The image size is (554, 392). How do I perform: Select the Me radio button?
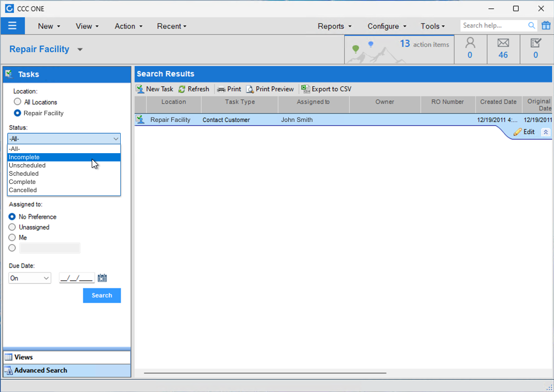[x=12, y=237]
